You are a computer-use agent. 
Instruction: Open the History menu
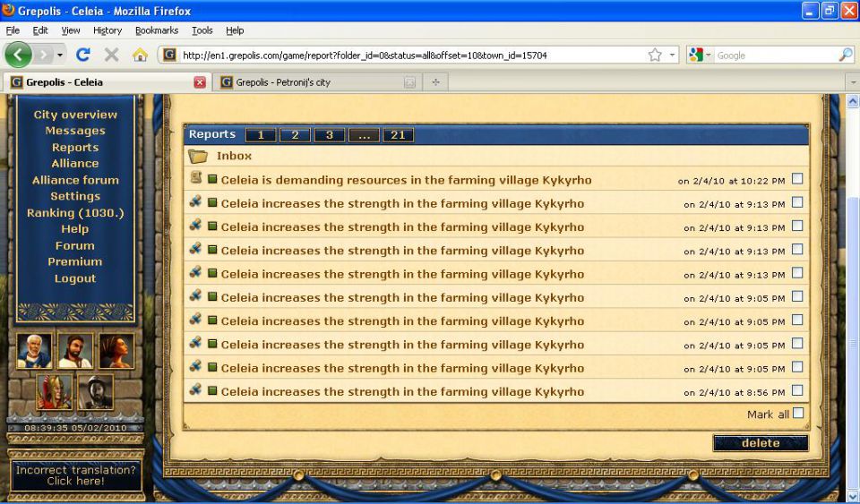107,30
